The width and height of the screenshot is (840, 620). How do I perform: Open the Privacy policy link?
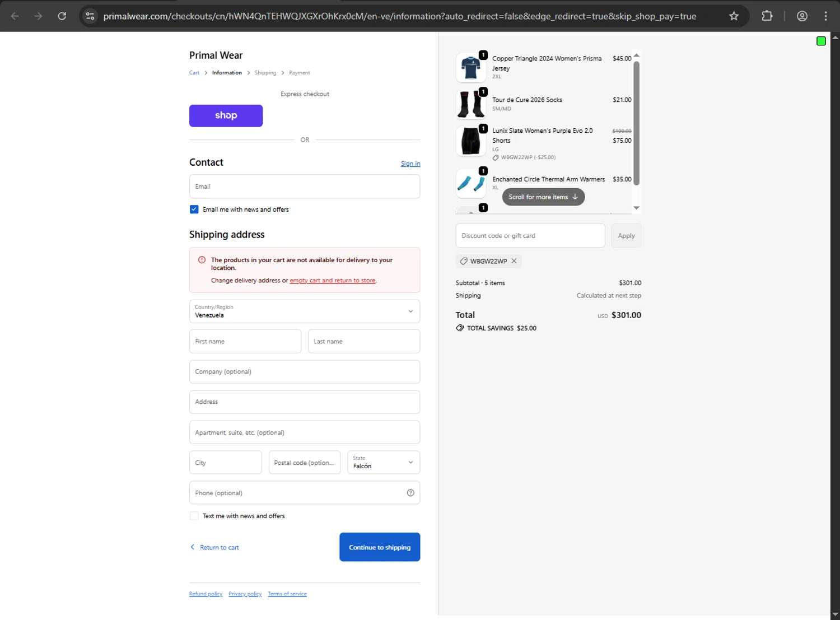tap(245, 594)
